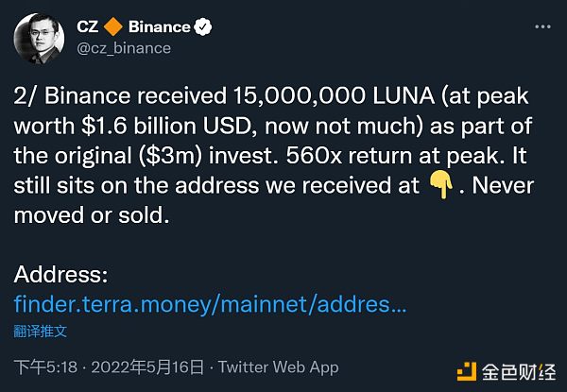Click the orange diamond icon beside CZ
The width and height of the screenshot is (567, 392).
click(112, 26)
